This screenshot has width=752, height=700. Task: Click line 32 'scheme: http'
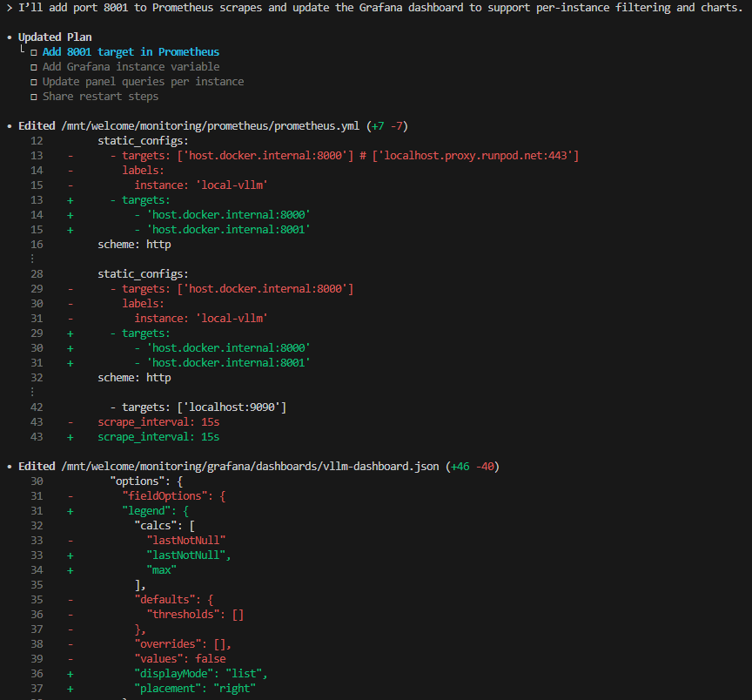(134, 378)
